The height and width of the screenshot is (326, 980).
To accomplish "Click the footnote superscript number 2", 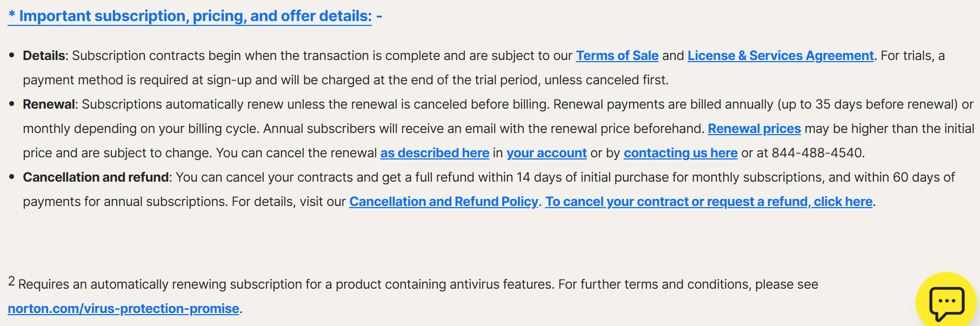I will click(x=11, y=281).
